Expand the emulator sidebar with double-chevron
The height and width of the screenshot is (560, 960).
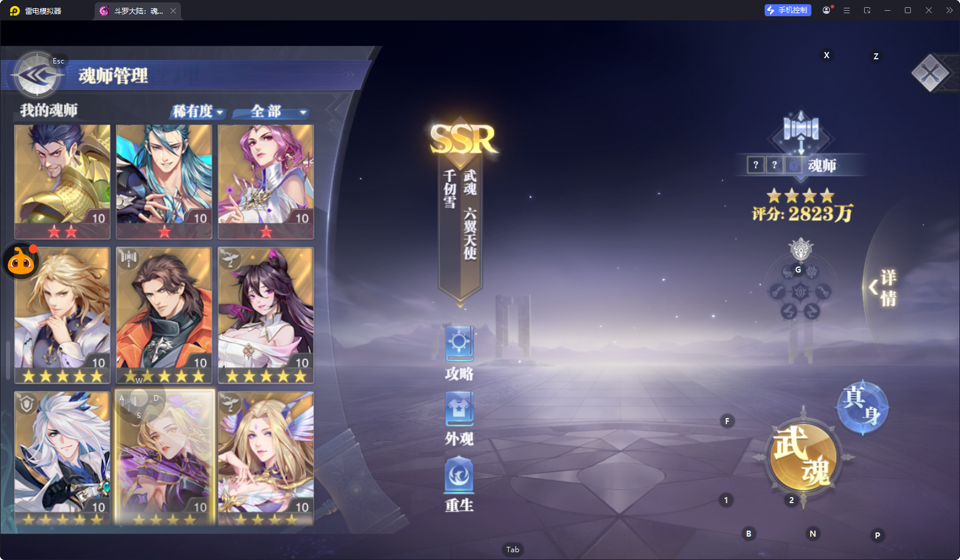pos(949,10)
